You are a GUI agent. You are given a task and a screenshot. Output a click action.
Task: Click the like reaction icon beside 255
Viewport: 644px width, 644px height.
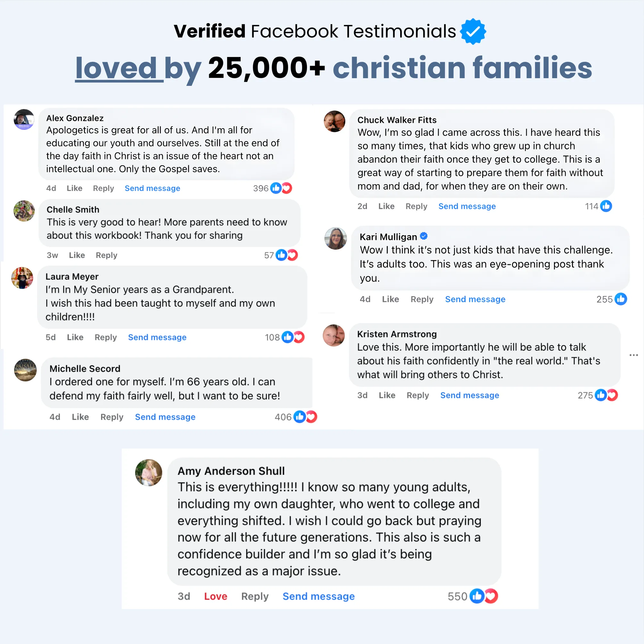pyautogui.click(x=620, y=299)
